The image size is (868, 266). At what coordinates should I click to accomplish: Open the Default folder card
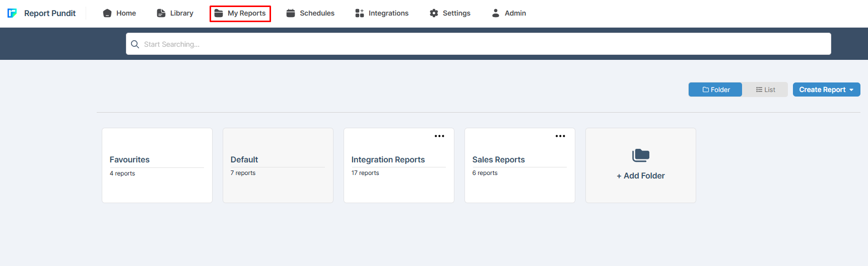(x=278, y=165)
